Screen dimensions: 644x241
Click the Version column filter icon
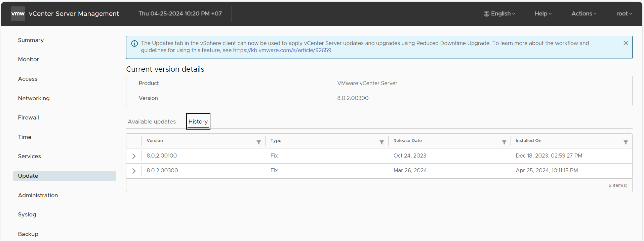258,142
